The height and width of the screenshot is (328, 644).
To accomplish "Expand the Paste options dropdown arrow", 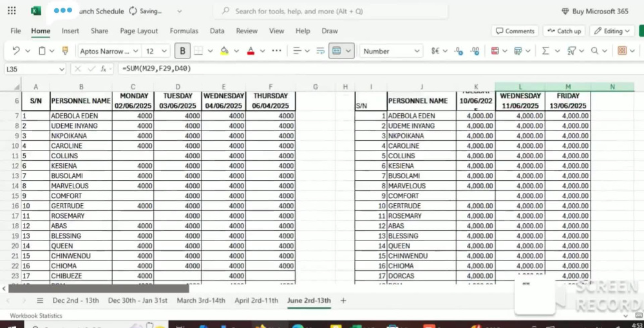I will (52, 51).
